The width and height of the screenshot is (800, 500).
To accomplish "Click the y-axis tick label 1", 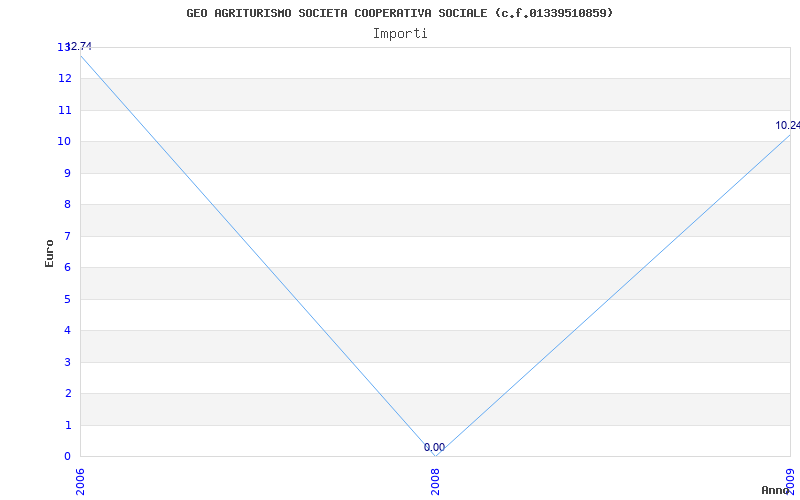I will pos(67,426).
